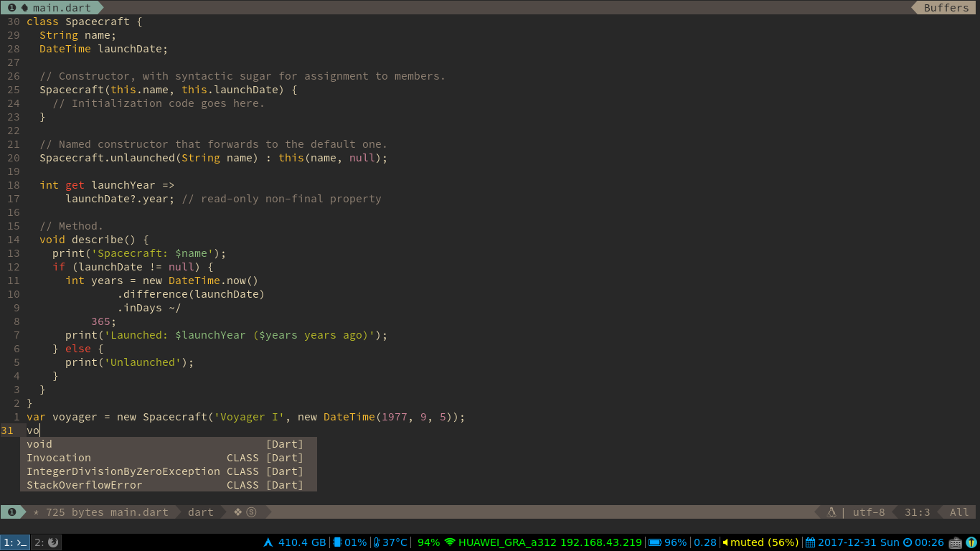Click 'DateTime launchDate;' declaration line
Screen dimensions: 980x551
[x=103, y=49]
